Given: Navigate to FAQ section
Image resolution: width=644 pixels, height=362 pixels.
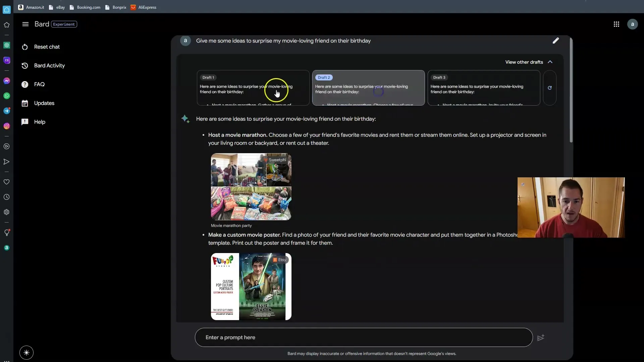Looking at the screenshot, I should pos(39,84).
